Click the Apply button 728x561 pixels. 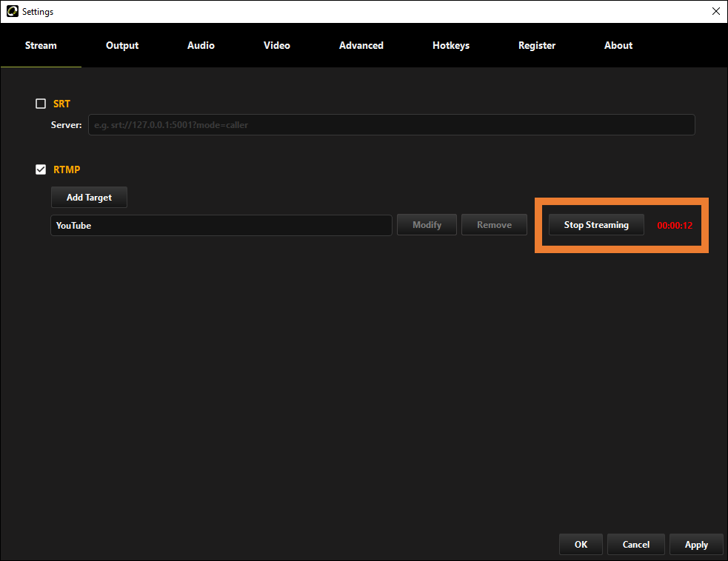696,544
